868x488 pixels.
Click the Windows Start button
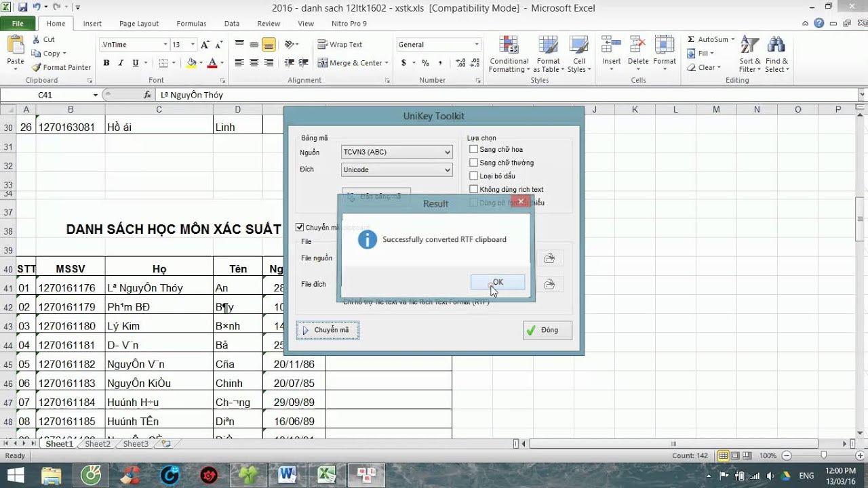point(15,474)
